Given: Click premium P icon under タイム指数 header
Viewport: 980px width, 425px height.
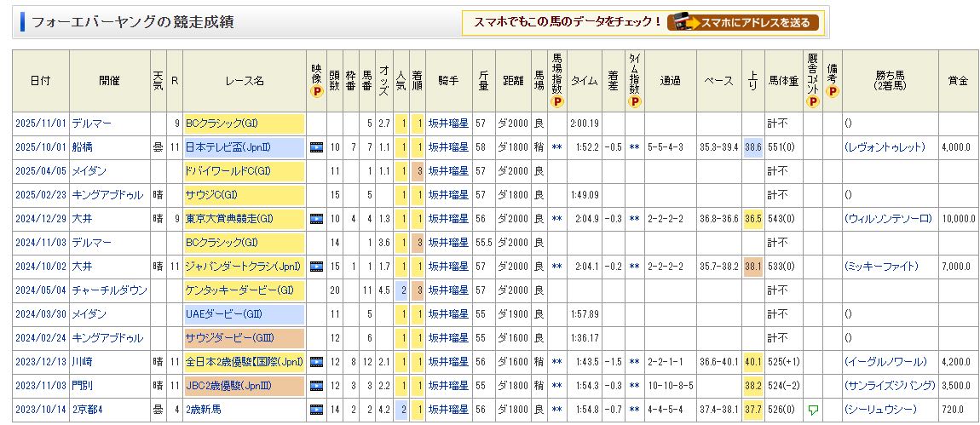Looking at the screenshot, I should click(634, 101).
